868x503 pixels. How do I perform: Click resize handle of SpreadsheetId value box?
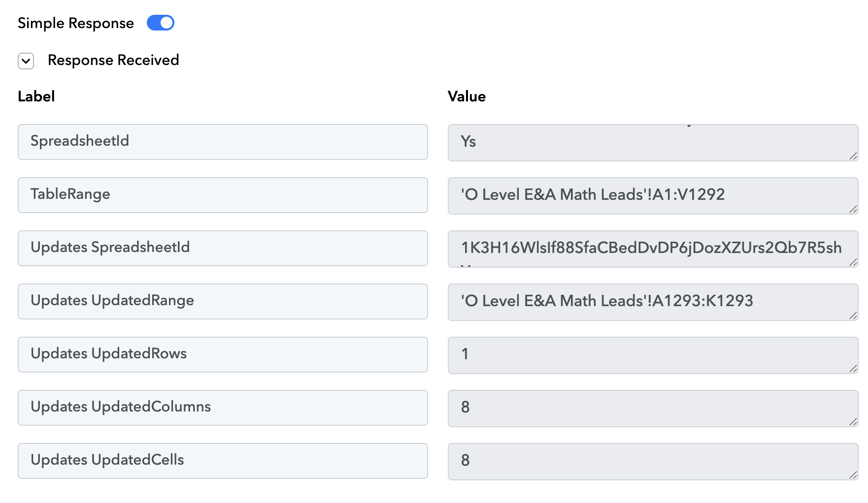pos(853,156)
